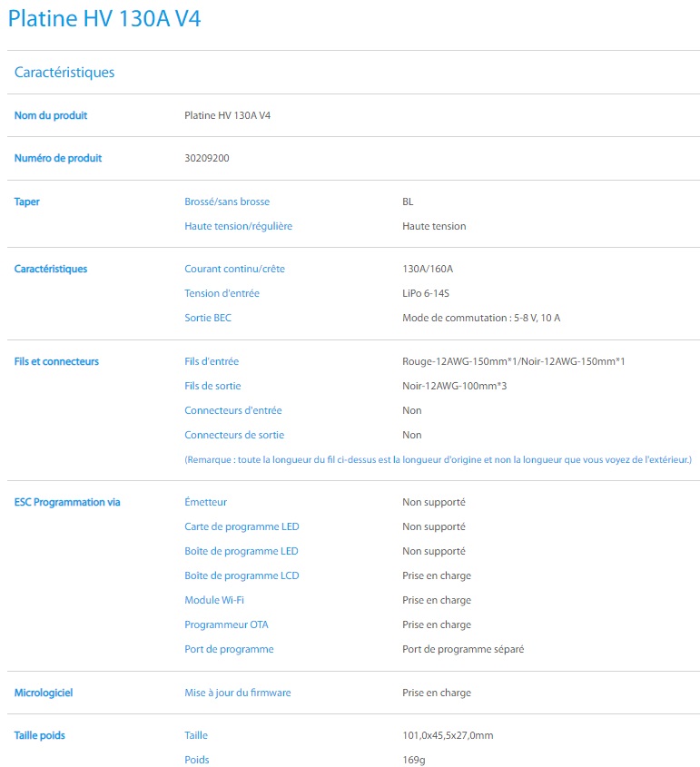Click the Nom du produit label
The width and height of the screenshot is (700, 767).
(x=50, y=115)
